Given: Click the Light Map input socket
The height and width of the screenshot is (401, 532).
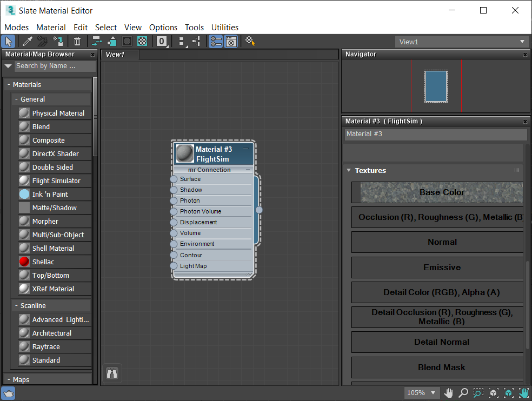Looking at the screenshot, I should [x=174, y=266].
